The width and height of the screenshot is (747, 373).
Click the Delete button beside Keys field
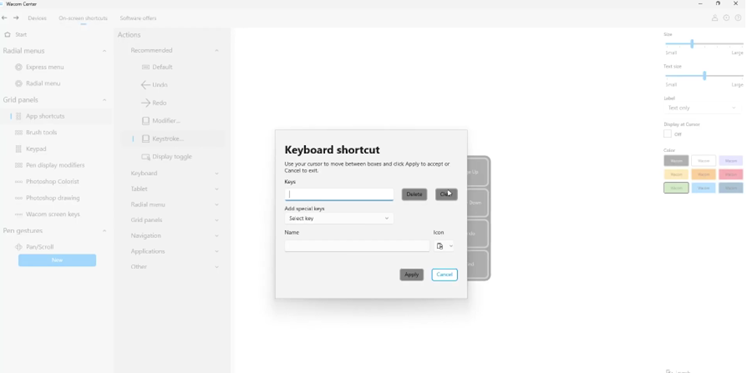point(414,194)
